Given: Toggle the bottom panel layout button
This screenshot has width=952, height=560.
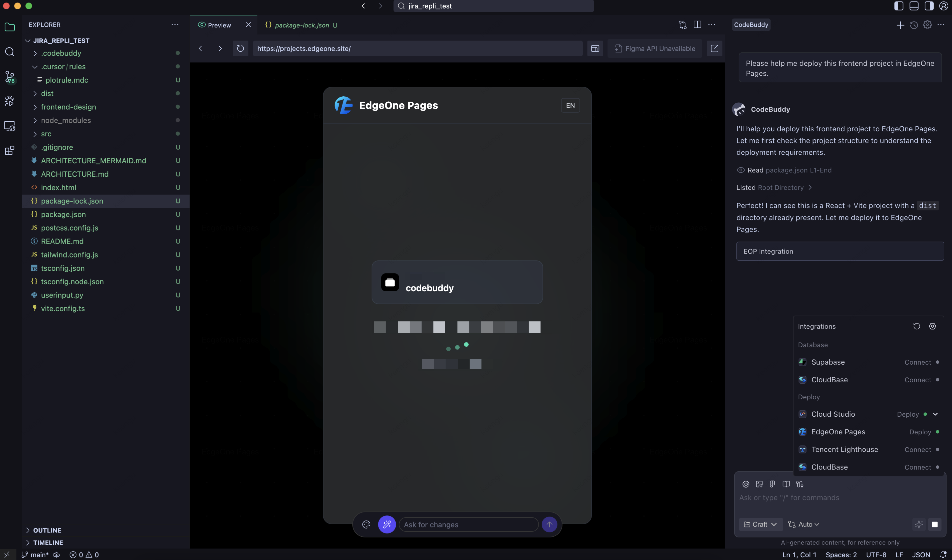Looking at the screenshot, I should (914, 6).
